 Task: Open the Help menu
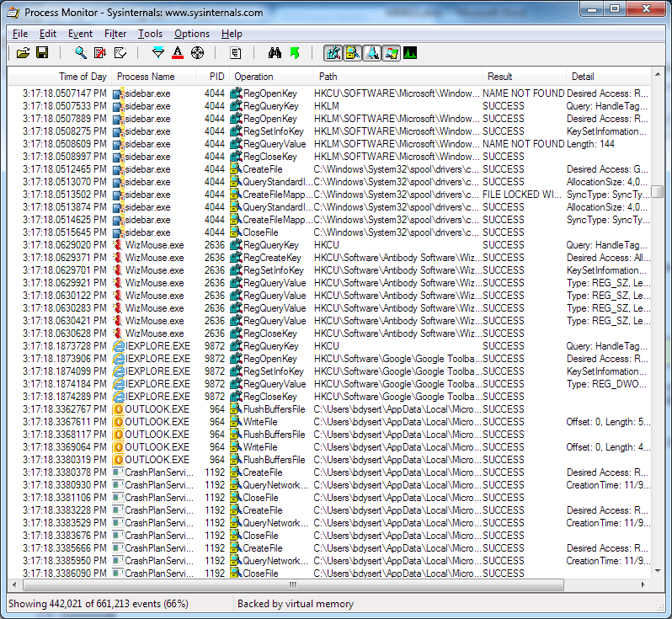point(232,34)
